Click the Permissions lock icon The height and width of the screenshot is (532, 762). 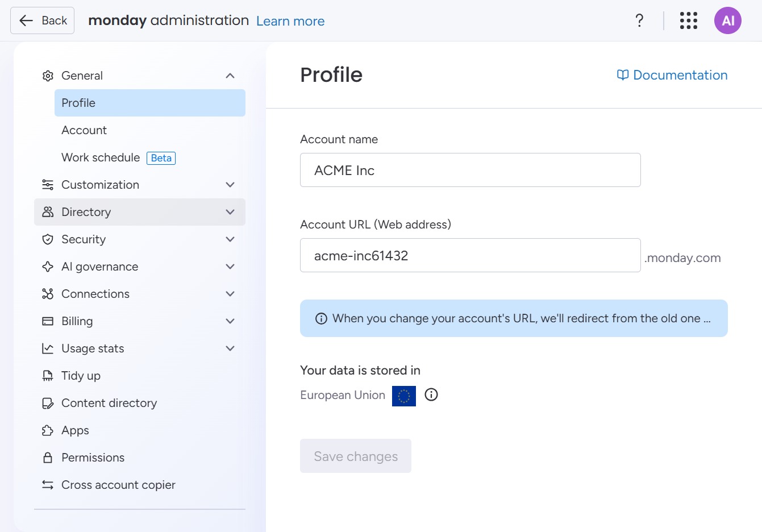(x=48, y=458)
